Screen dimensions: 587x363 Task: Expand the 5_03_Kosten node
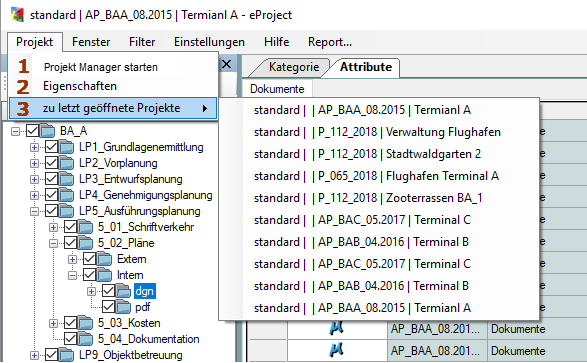pos(54,323)
